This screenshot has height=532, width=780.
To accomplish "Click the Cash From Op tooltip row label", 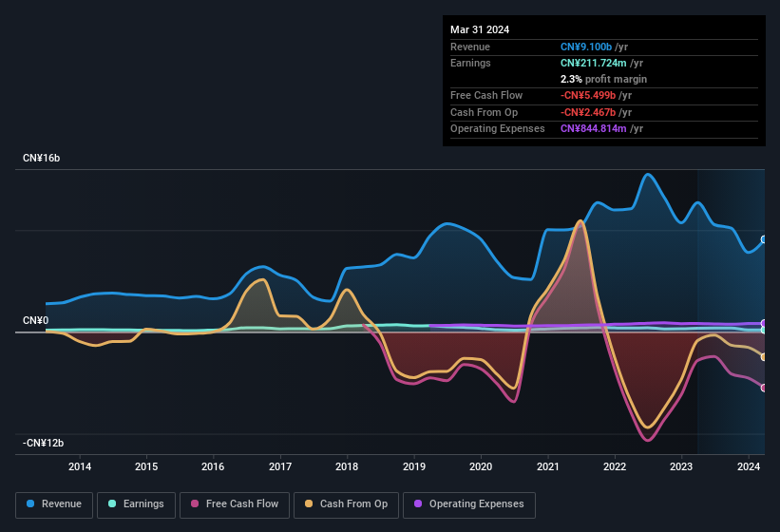I will coord(484,112).
